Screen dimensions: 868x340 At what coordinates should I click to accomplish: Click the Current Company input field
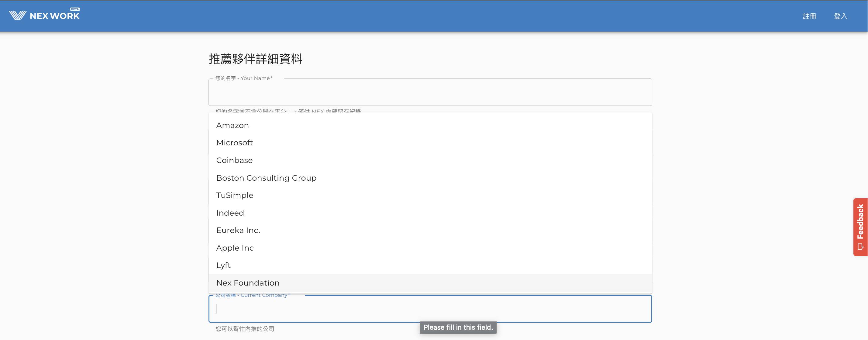tap(430, 309)
